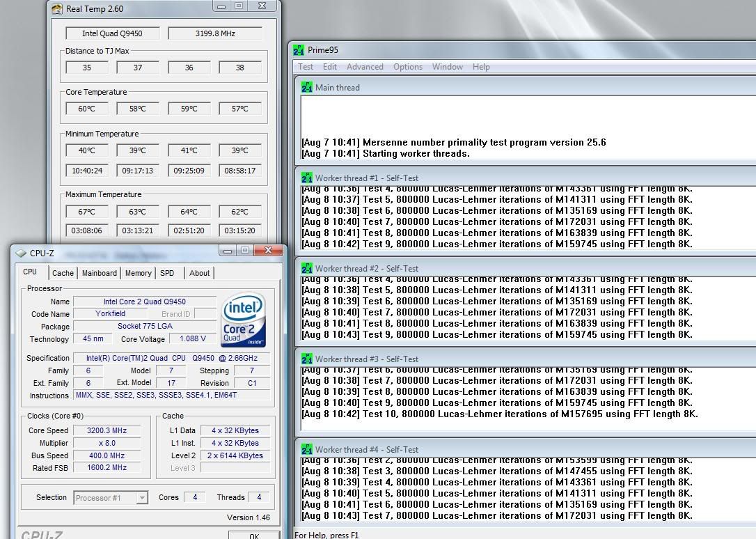Image resolution: width=756 pixels, height=539 pixels.
Task: Click the Core Voltage 1.088 V field
Action: [193, 339]
